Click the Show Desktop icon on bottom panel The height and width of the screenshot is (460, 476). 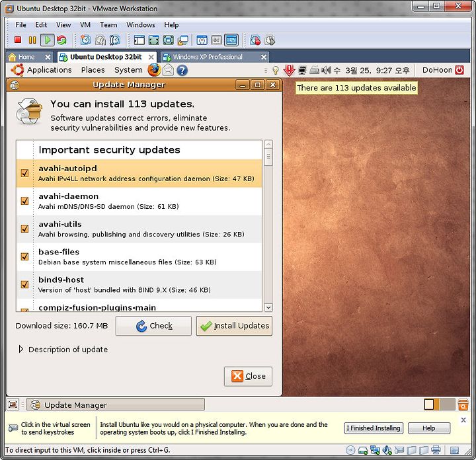point(13,404)
